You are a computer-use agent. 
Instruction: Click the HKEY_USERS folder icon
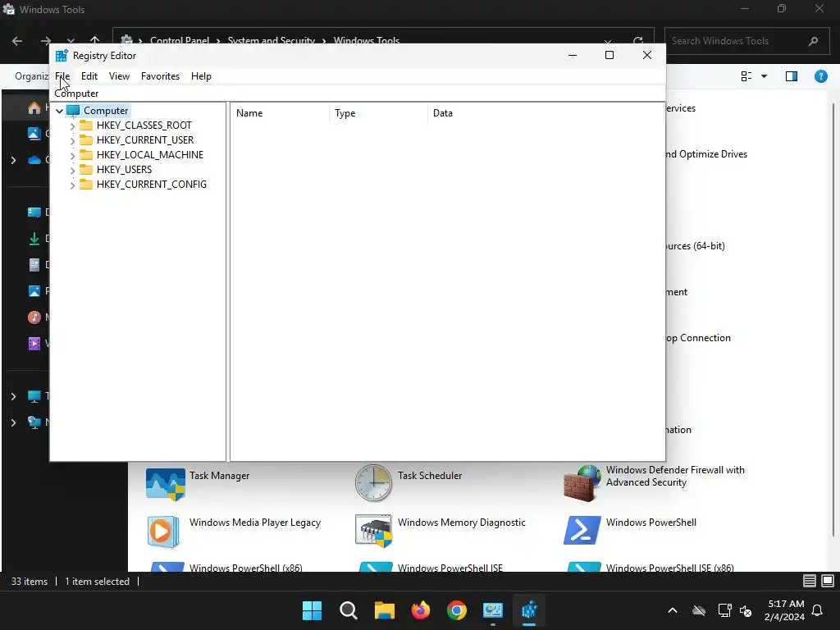85,169
